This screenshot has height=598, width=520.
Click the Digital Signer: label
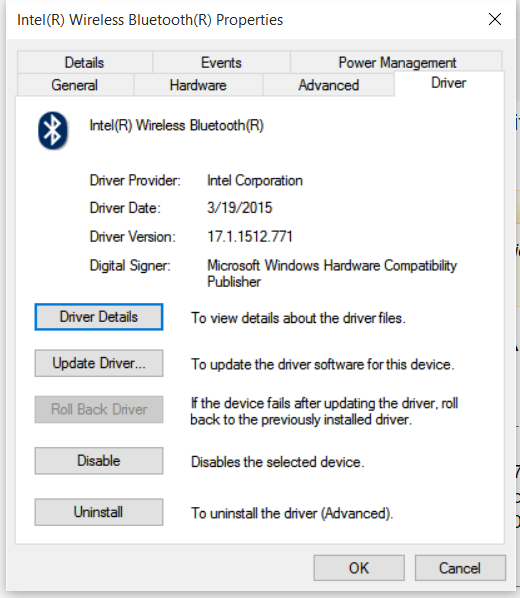130,265
